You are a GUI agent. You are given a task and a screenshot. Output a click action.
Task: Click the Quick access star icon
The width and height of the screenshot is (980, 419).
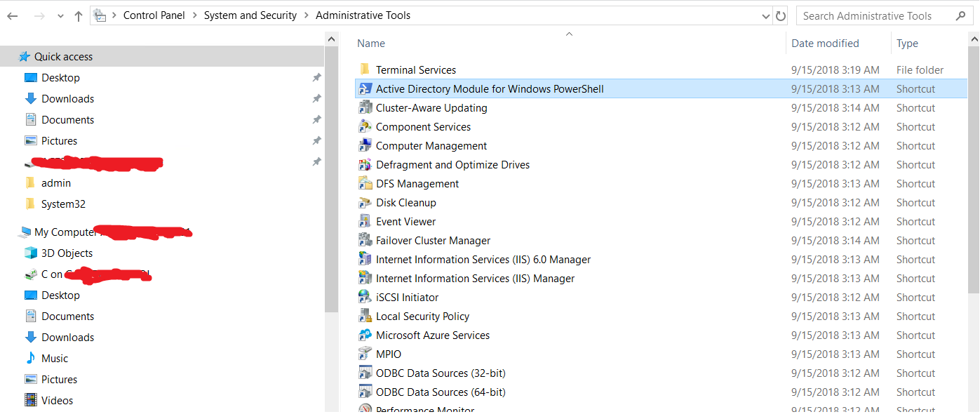(25, 56)
